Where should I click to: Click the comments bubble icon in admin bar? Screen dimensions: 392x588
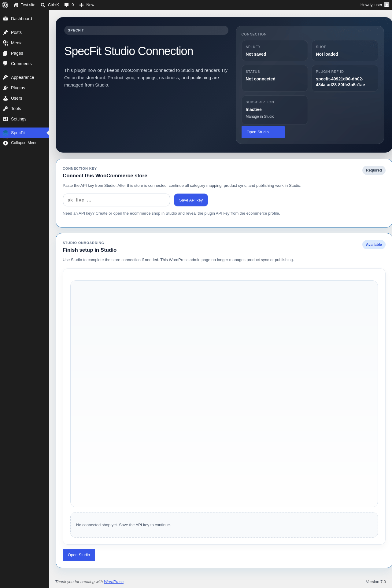point(67,5)
